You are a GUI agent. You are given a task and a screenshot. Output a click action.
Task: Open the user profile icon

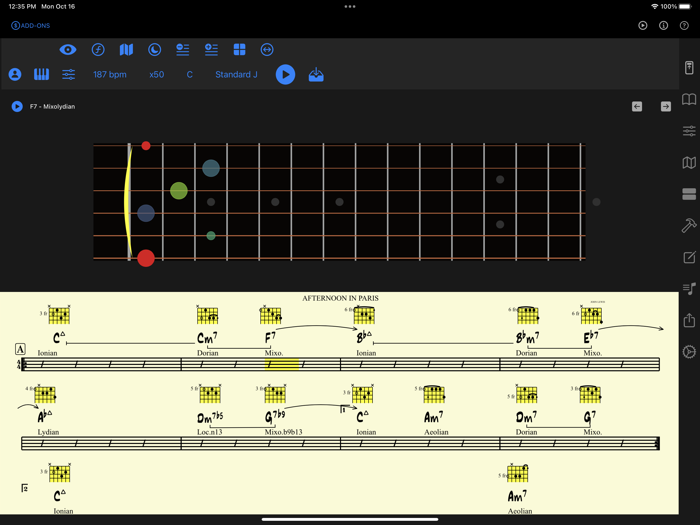(15, 74)
